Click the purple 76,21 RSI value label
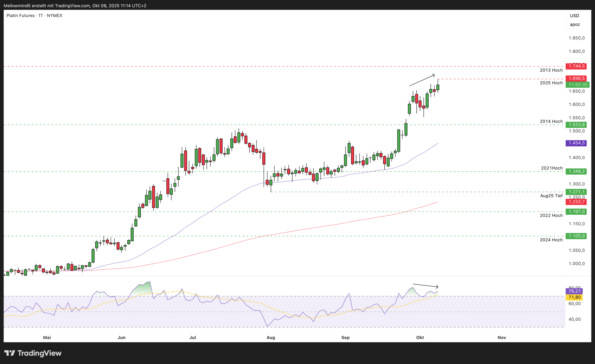The width and height of the screenshot is (595, 364). tap(574, 291)
